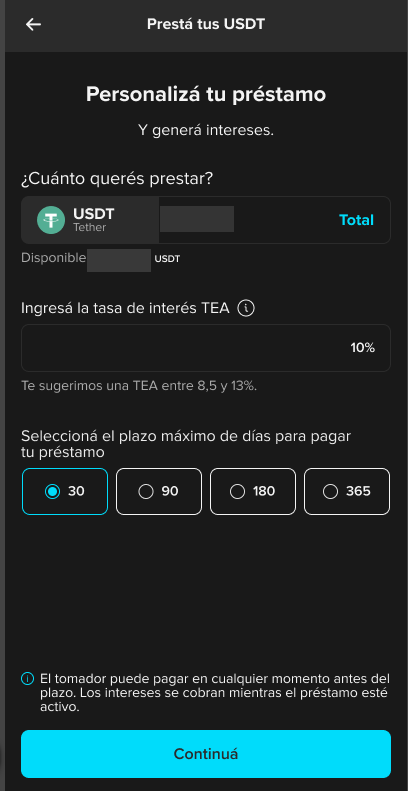Choose the 90 days loan term
The image size is (408, 791).
click(x=159, y=491)
